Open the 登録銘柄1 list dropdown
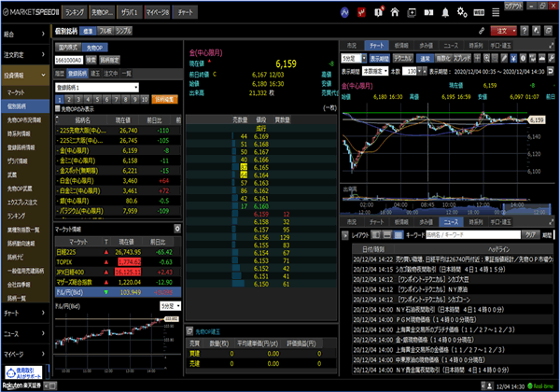 (x=97, y=88)
